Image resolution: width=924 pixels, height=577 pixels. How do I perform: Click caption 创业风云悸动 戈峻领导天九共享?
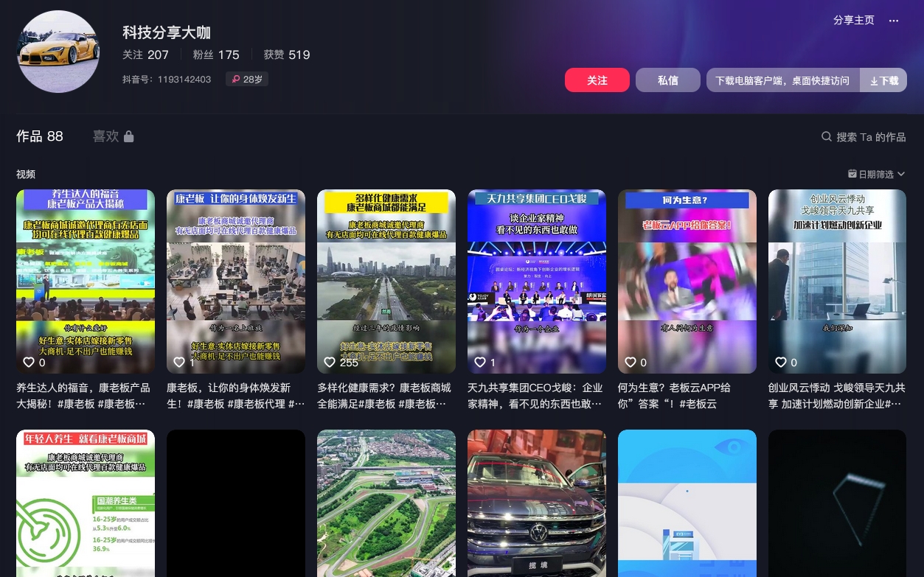click(x=837, y=396)
